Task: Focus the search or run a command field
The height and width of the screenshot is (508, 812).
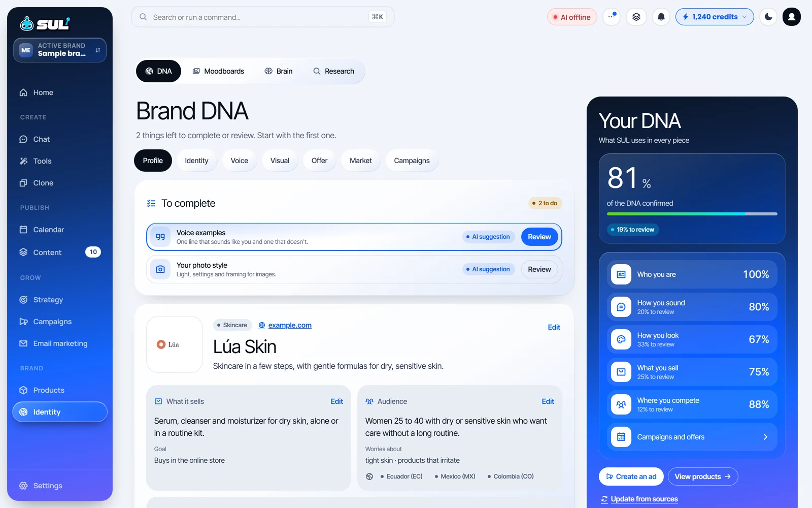Action: point(262,17)
